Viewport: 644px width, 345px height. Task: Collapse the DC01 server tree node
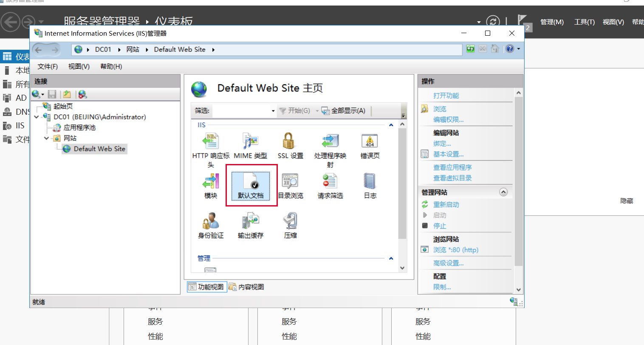click(x=37, y=117)
